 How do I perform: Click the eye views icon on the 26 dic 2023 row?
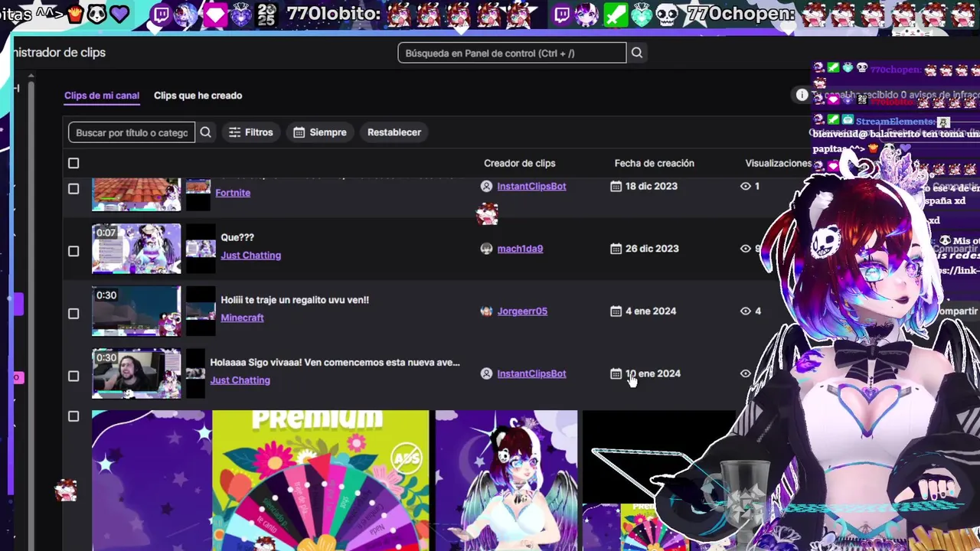pos(745,249)
